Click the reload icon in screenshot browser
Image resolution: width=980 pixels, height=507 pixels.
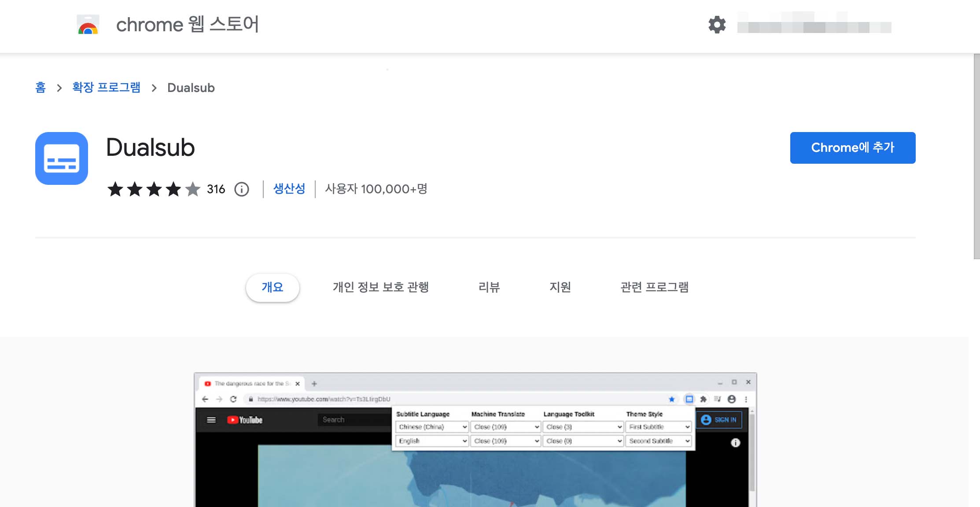(x=233, y=399)
